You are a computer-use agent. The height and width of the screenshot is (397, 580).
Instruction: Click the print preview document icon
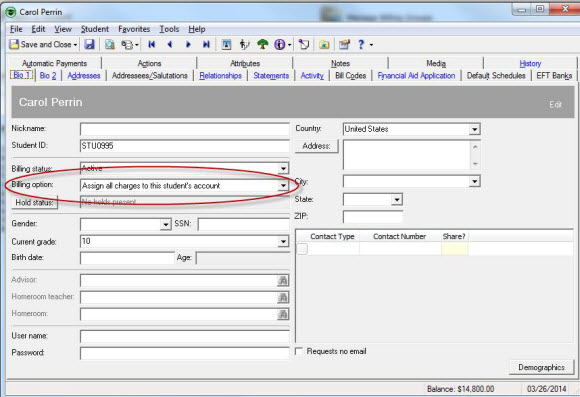coord(109,45)
